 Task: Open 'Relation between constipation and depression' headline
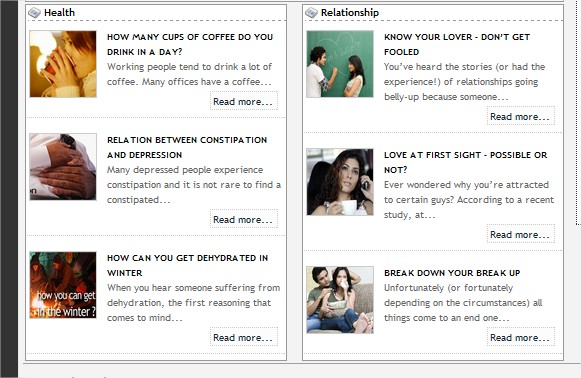pyautogui.click(x=187, y=147)
